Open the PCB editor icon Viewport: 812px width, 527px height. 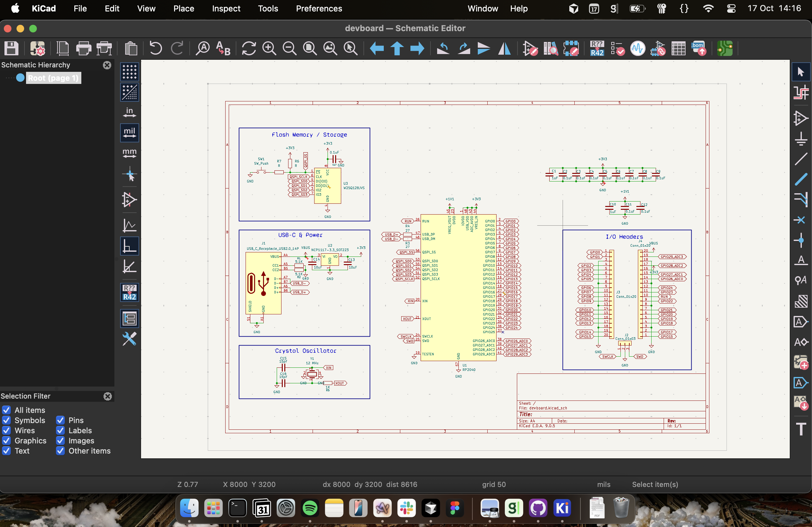point(725,48)
